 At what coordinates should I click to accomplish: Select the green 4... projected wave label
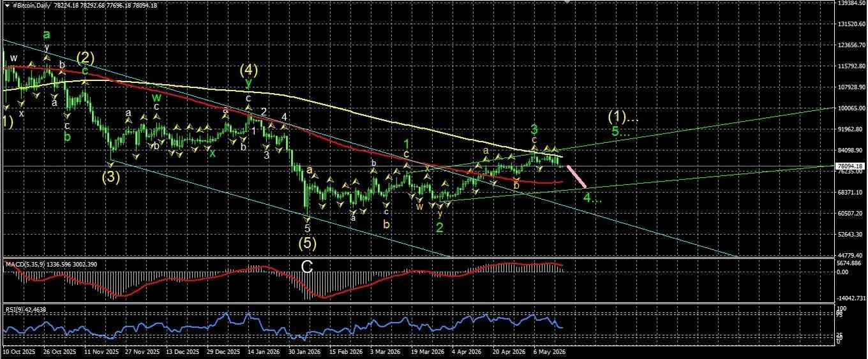(592, 198)
